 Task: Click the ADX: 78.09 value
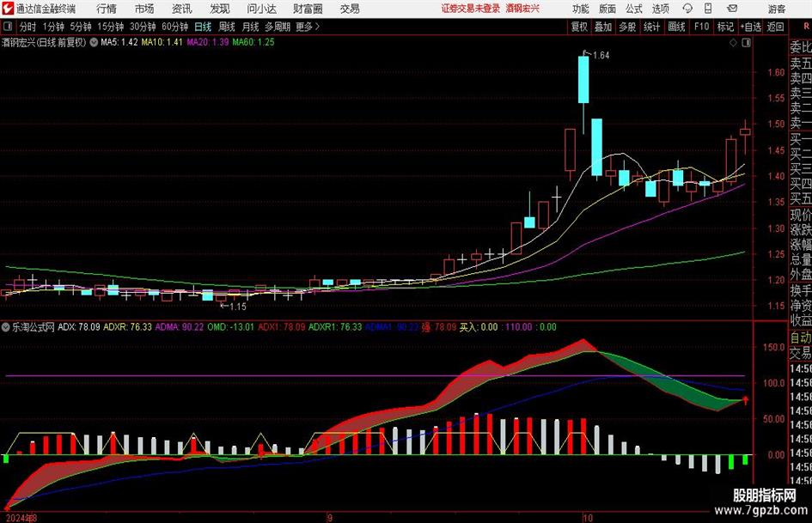79,327
